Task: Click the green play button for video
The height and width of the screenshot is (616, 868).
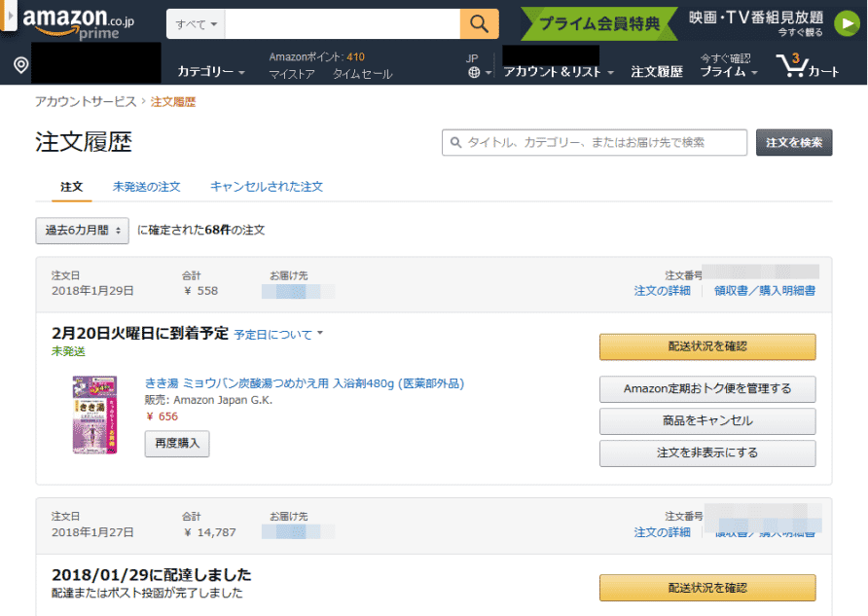Action: click(x=847, y=23)
